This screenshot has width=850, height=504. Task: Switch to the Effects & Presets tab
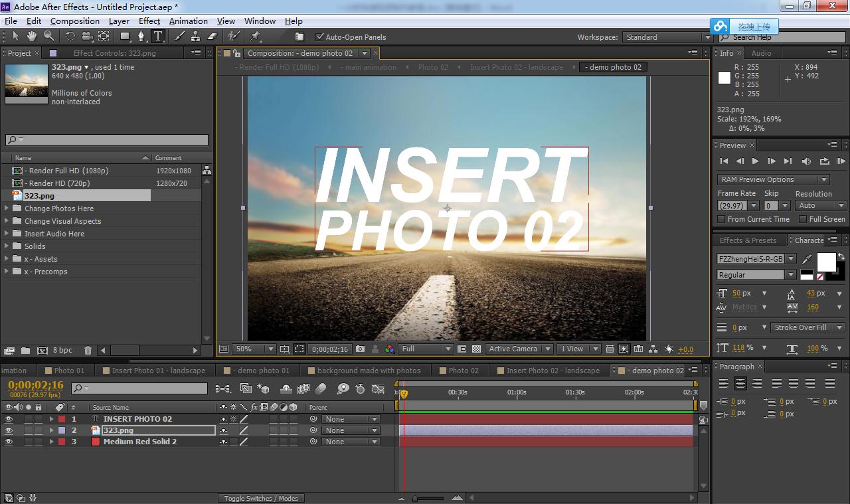[748, 240]
